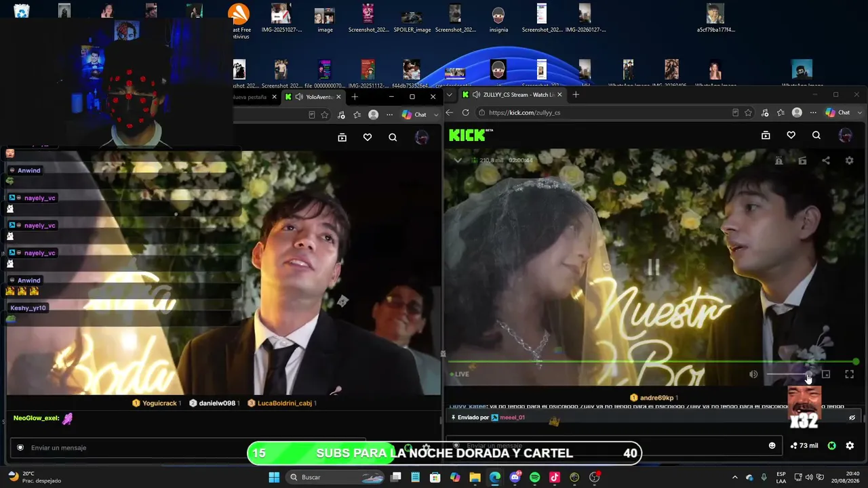Screen dimensions: 868x488
Task: Open LucaBoldrini_cabj name below left stream
Action: (285, 403)
